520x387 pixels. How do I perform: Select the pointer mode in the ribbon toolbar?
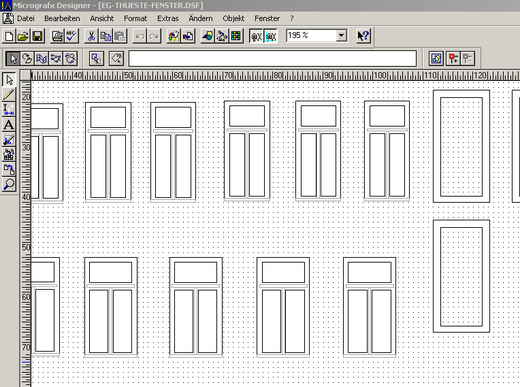(x=13, y=59)
